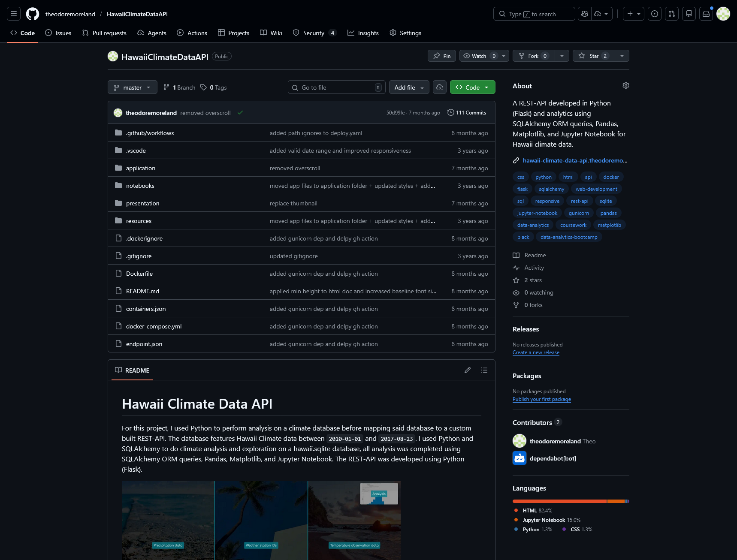Expand the green Code dropdown

click(x=486, y=87)
